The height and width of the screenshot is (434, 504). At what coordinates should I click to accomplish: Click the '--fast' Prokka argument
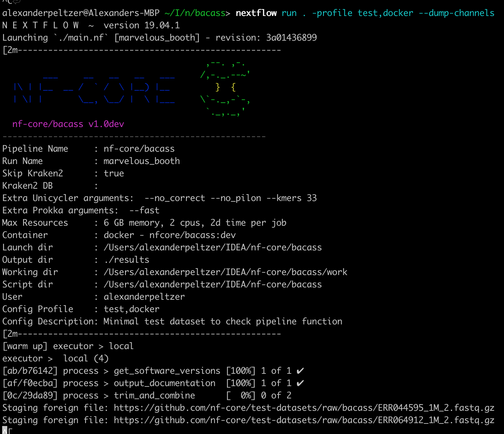(x=144, y=210)
